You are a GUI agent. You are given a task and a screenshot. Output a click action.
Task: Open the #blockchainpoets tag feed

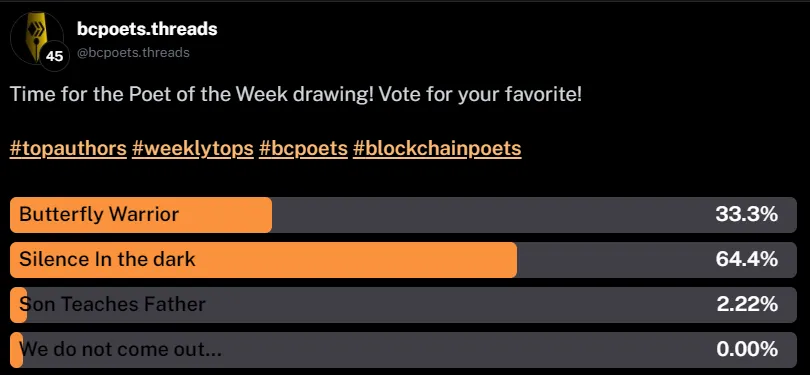[437, 149]
